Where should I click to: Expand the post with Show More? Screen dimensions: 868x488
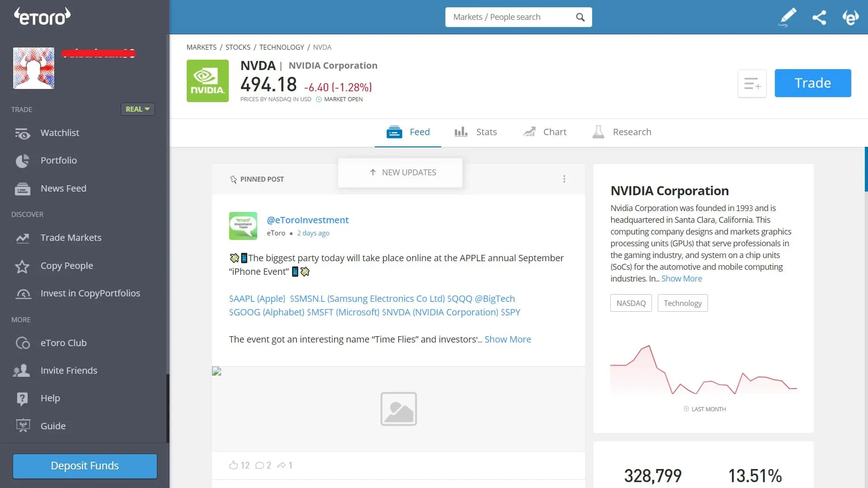508,339
